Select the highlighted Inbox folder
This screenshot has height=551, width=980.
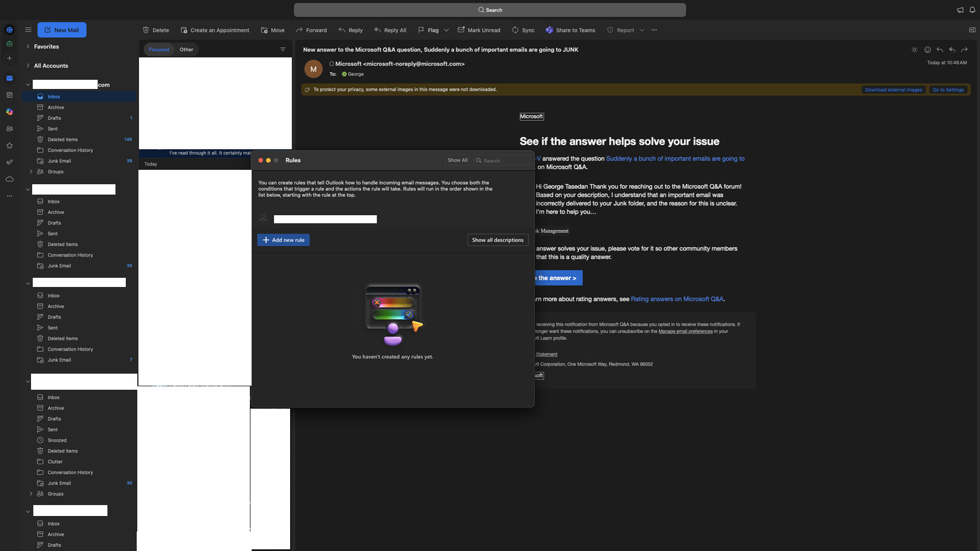tap(79, 96)
